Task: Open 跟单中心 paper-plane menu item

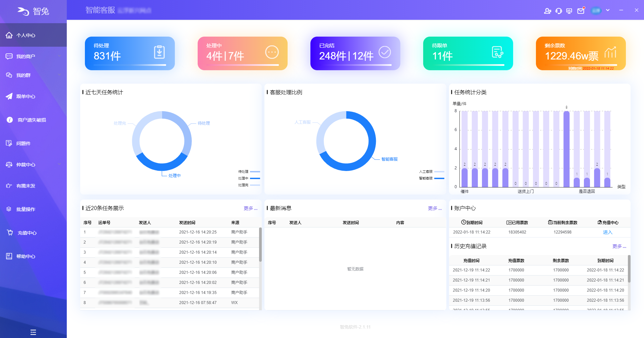Action: coord(33,96)
